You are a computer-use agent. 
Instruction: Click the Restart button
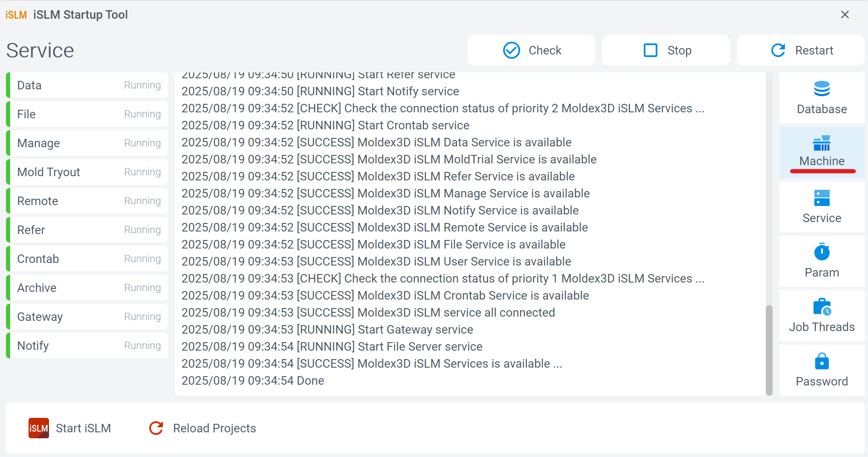800,50
